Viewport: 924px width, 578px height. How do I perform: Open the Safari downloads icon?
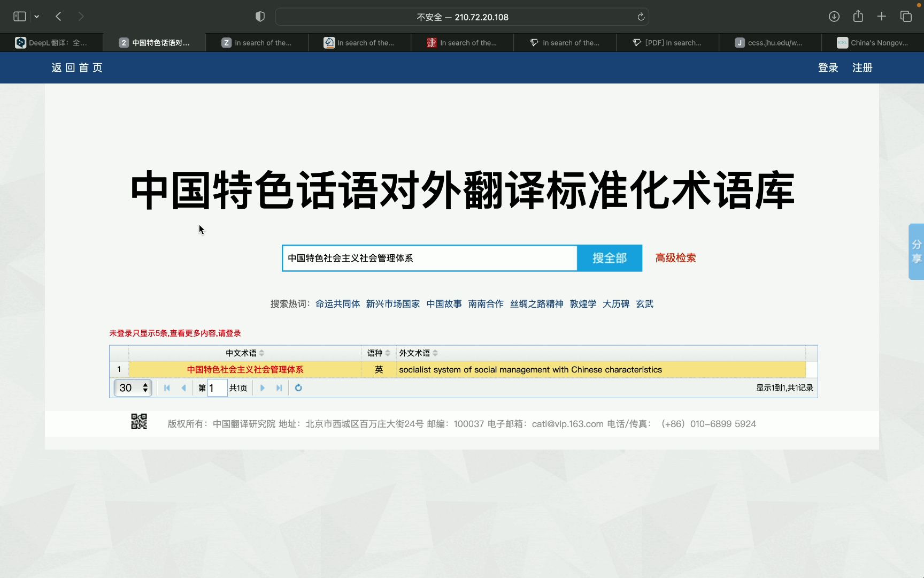[834, 17]
